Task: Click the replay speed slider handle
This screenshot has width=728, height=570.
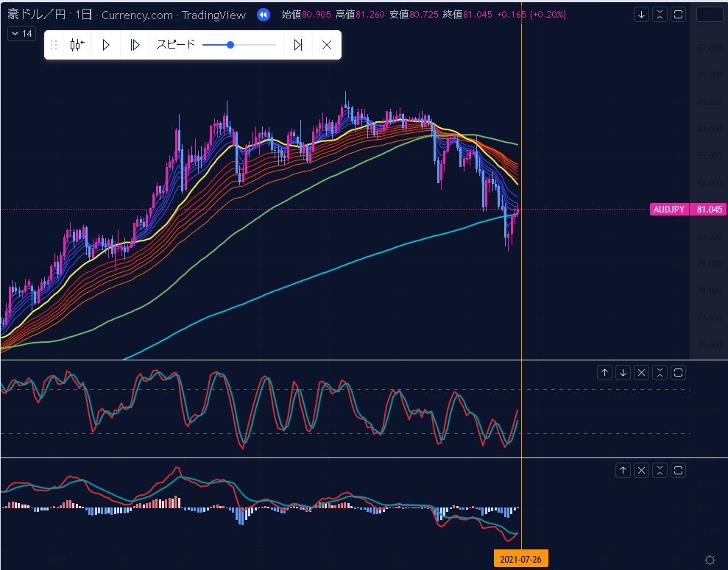Action: pyautogui.click(x=230, y=45)
